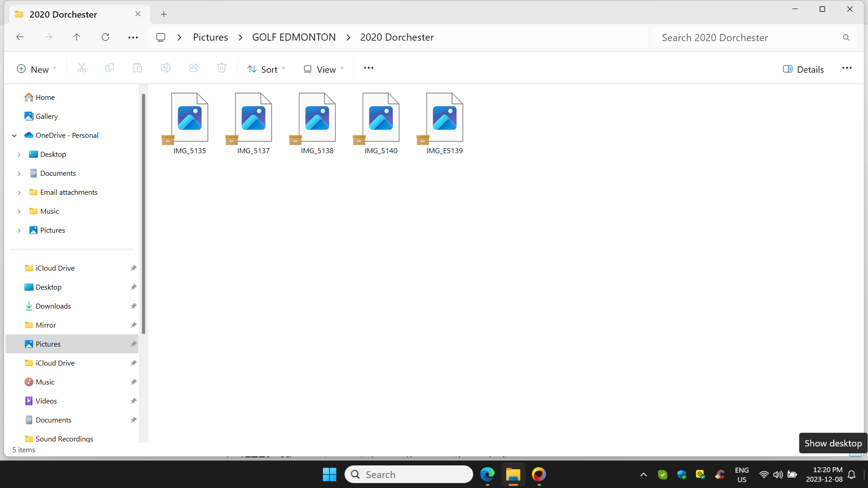Screen dimensions: 868x488
Task: Add a new tab with plus button
Action: (x=164, y=14)
